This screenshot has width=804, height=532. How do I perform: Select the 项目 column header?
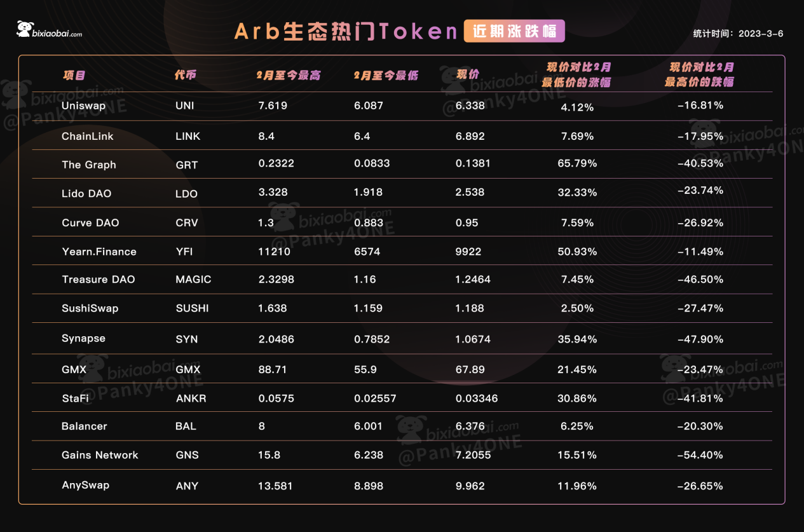[x=74, y=75]
